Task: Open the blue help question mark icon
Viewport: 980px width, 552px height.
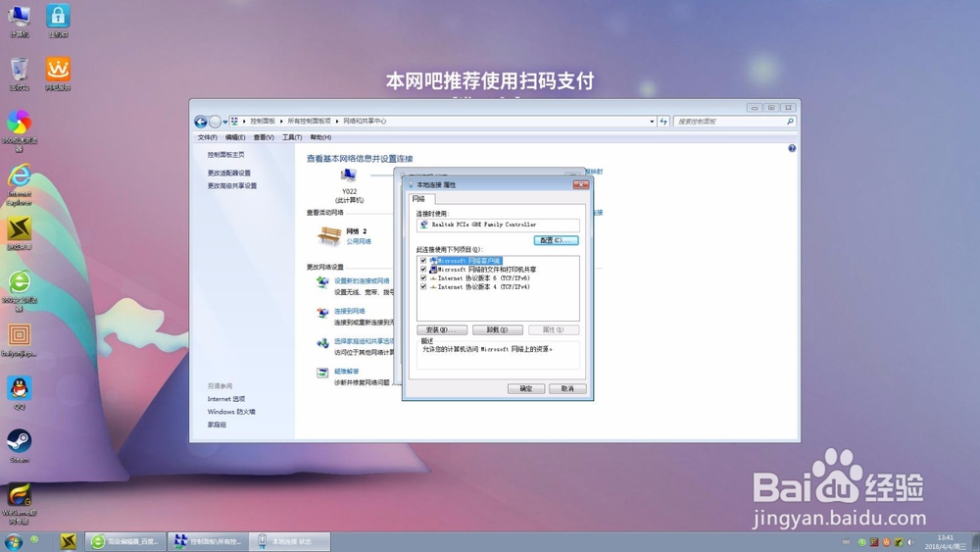Action: point(792,148)
